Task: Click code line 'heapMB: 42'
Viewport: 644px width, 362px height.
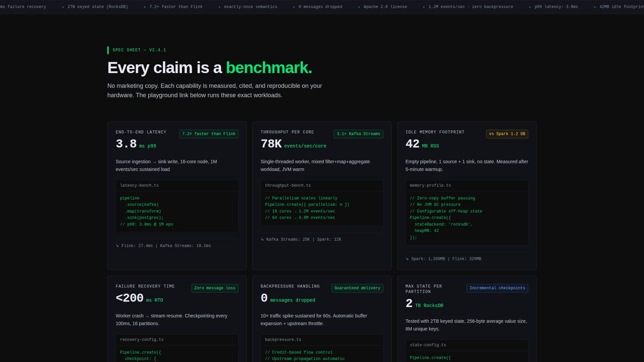Action: [x=427, y=231]
